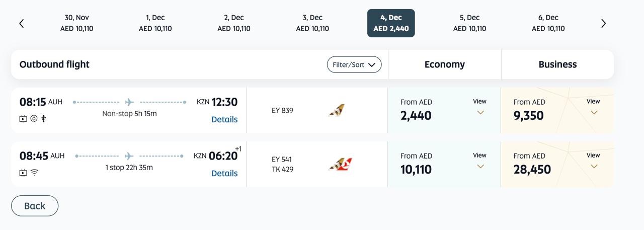Screen dimensions: 644x230
Task: Click the power outlet icon on 08:15 flight
Action: (x=34, y=119)
